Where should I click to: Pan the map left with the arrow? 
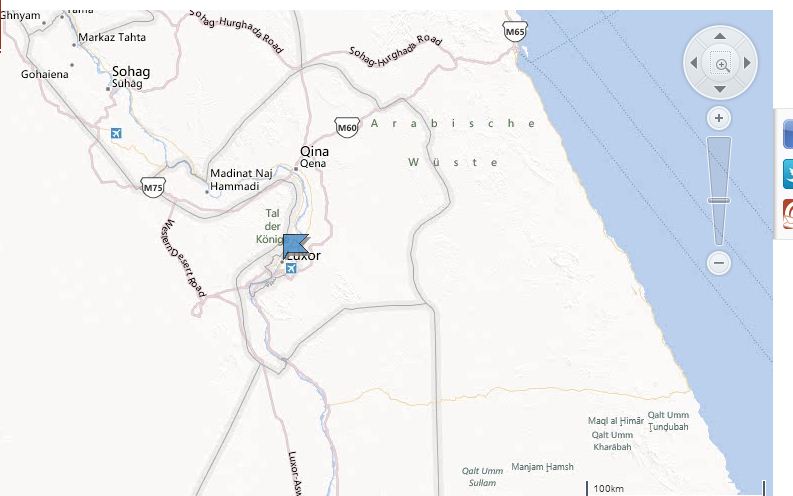point(694,63)
